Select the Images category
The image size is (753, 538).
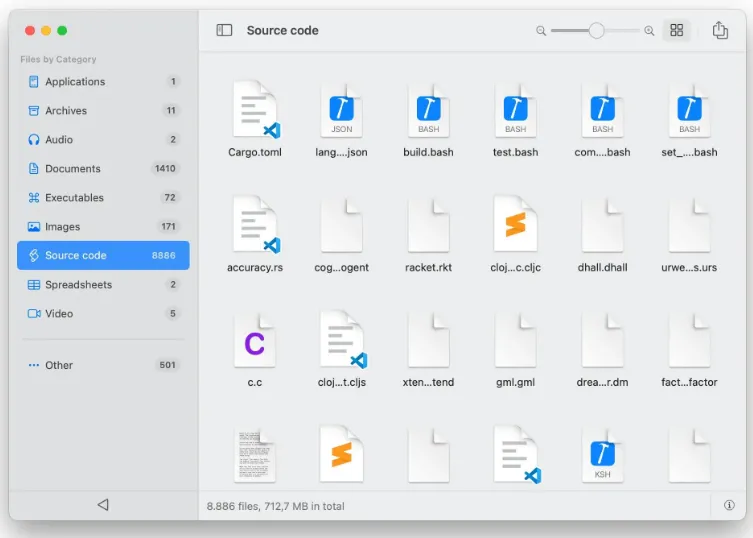click(103, 227)
